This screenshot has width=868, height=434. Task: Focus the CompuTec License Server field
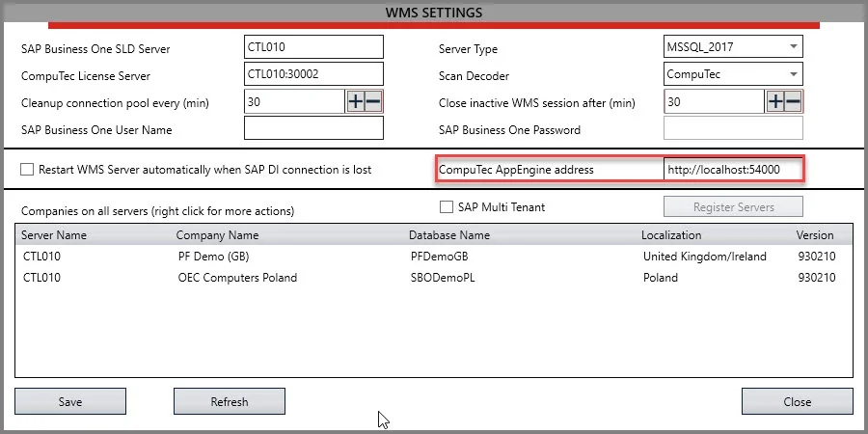(x=313, y=73)
